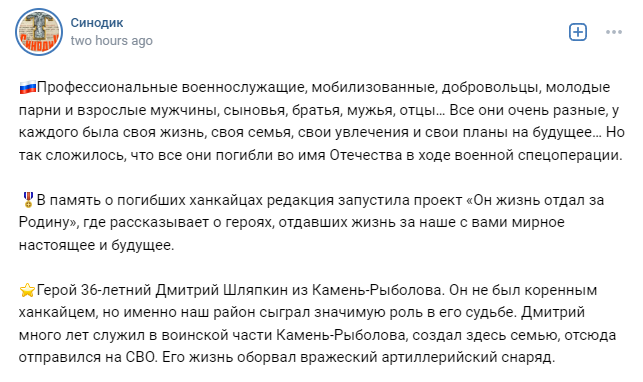This screenshot has width=643, height=382.
Task: Click the phrase 'артиллерийский снаряд'
Action: 468,357
